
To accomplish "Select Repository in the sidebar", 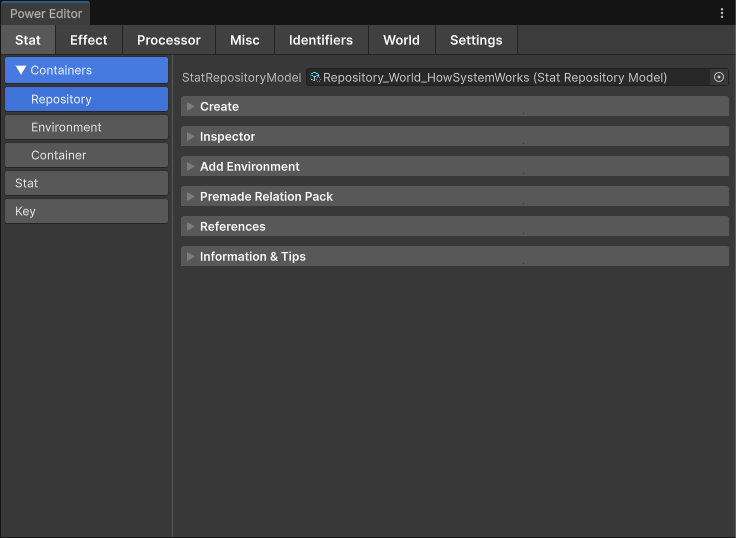I will point(86,99).
